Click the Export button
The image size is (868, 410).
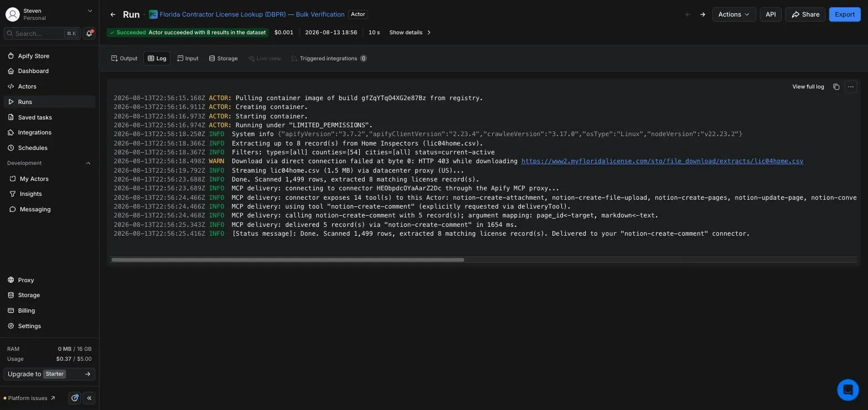click(845, 14)
